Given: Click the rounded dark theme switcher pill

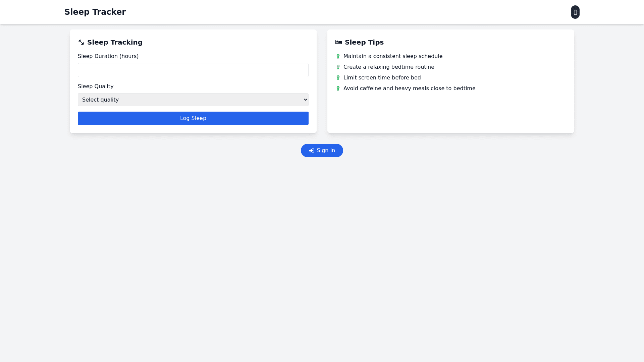Looking at the screenshot, I should 575,12.
